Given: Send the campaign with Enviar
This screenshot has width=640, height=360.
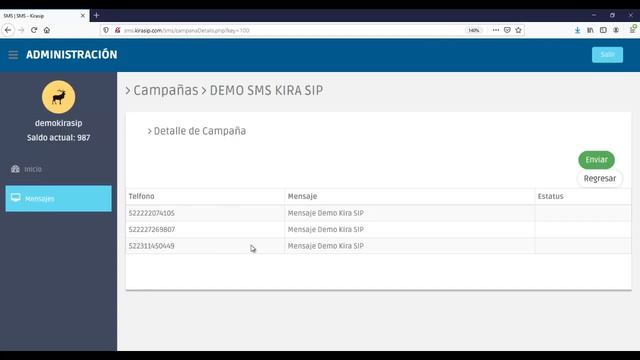Looking at the screenshot, I should coord(596,160).
